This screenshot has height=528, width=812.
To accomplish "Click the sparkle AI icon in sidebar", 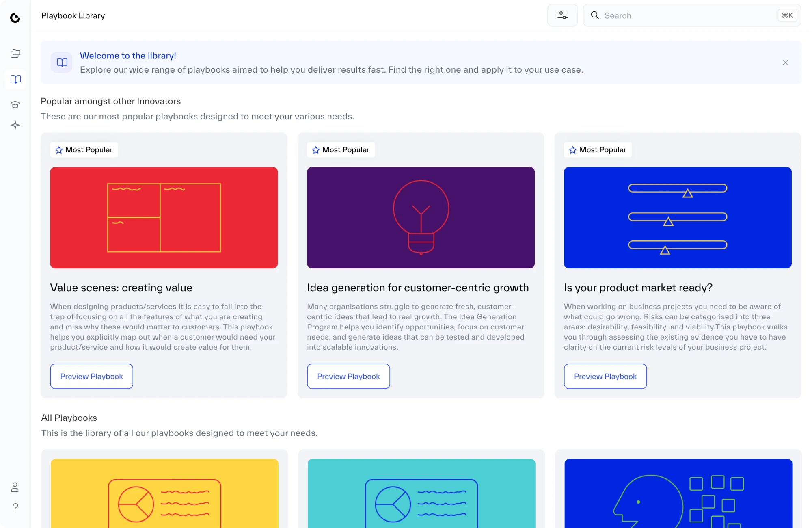I will (x=15, y=125).
